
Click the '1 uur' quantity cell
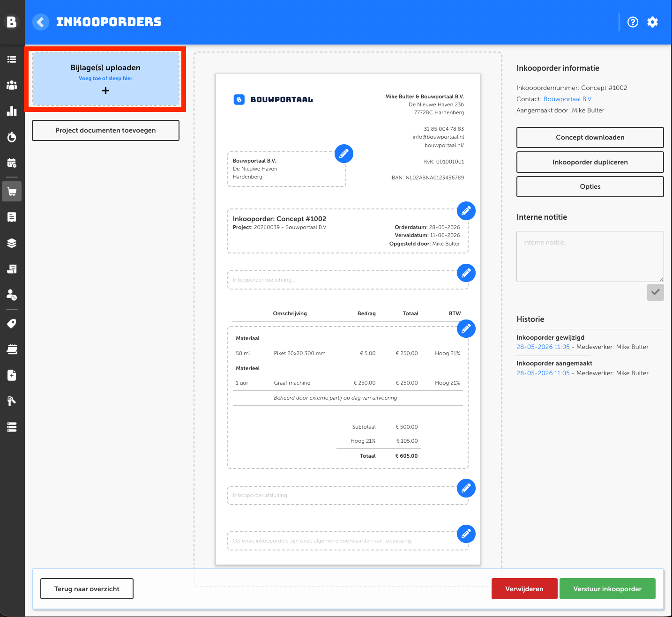pos(242,383)
